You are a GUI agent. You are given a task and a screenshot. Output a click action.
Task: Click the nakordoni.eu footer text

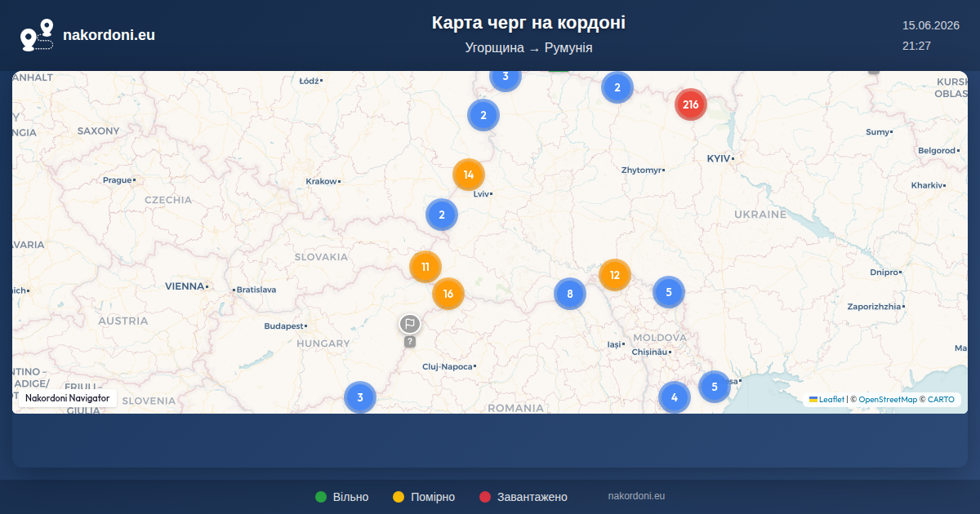point(637,496)
